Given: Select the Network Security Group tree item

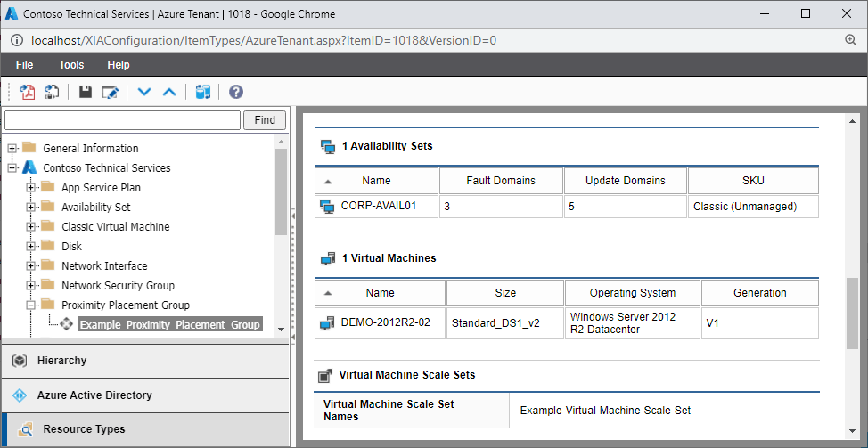Looking at the screenshot, I should pyautogui.click(x=119, y=285).
